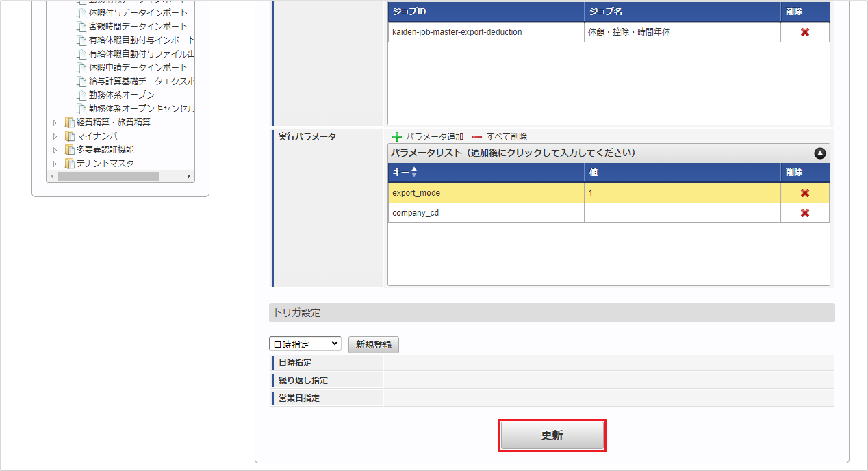The width and height of the screenshot is (868, 471).
Task: Click the 有給休暇自動付与インポート file icon
Action: click(x=81, y=40)
